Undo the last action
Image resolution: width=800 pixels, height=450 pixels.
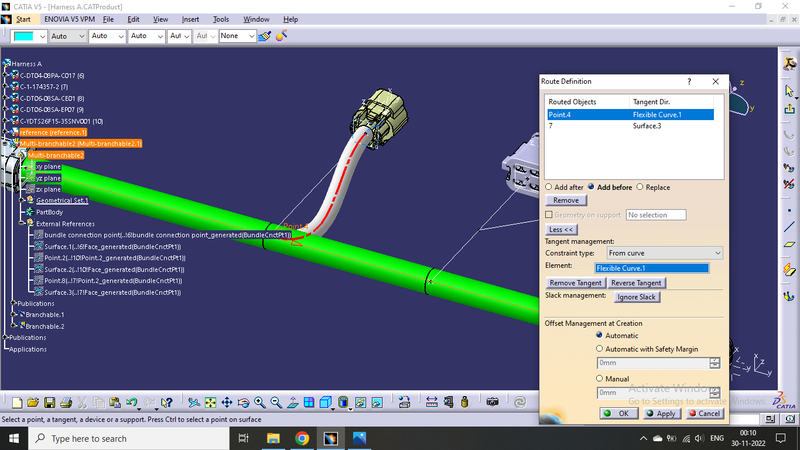(x=132, y=403)
